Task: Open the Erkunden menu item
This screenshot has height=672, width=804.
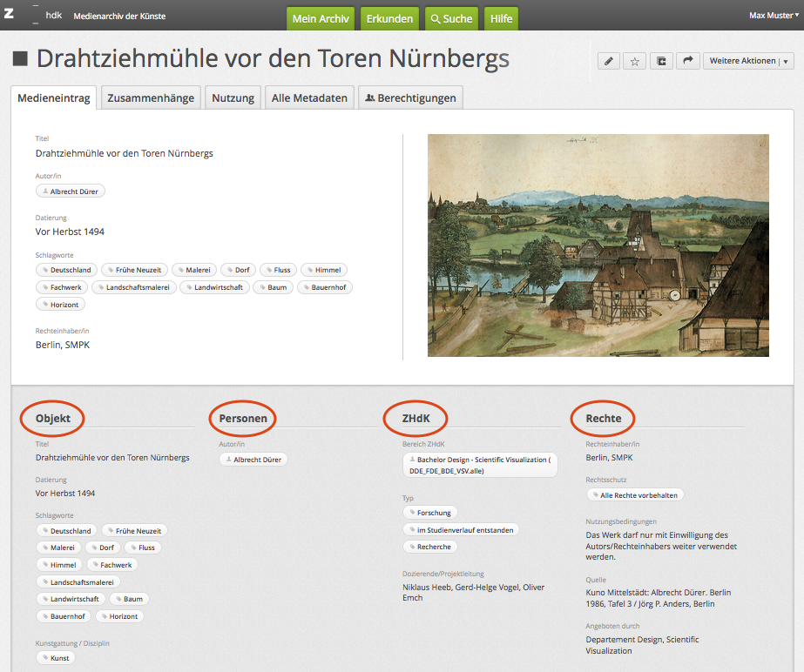Action: [x=389, y=18]
